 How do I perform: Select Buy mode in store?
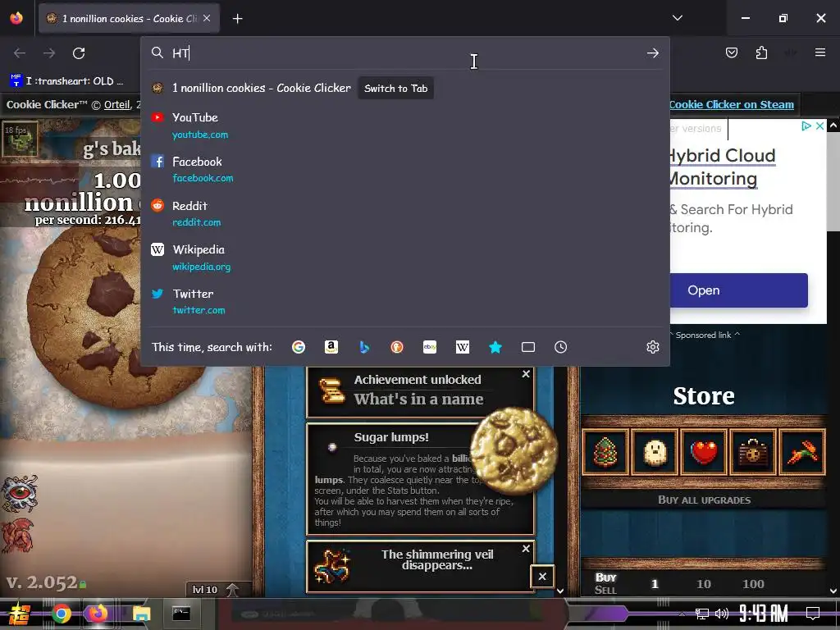pos(606,577)
